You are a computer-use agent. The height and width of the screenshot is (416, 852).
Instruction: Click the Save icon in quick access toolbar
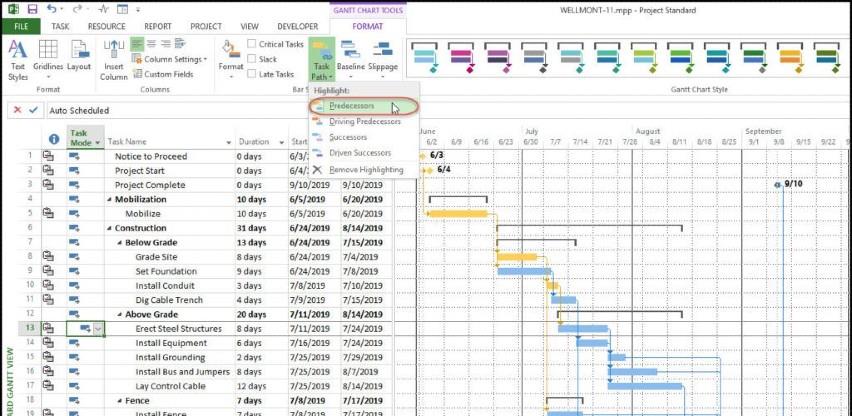tap(31, 8)
